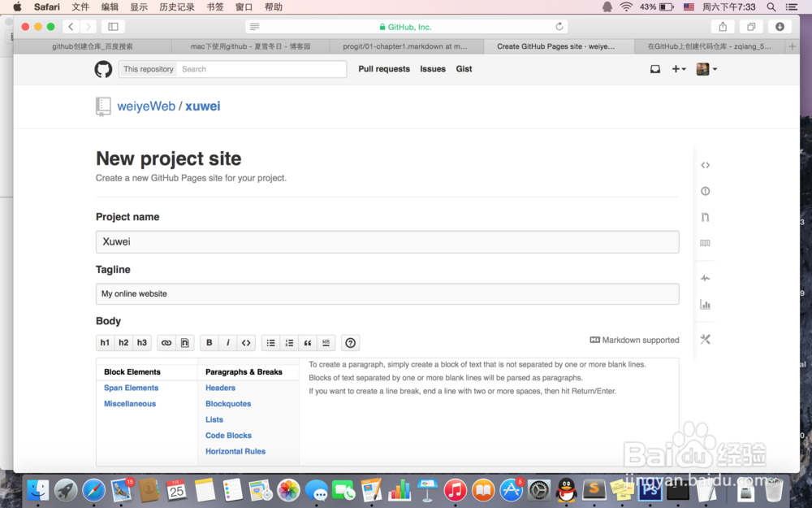Open Gist in the header

pyautogui.click(x=464, y=69)
